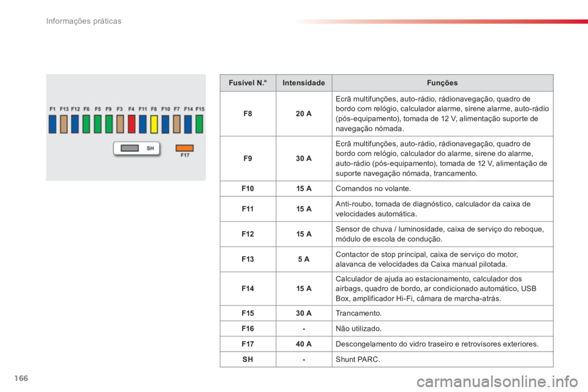
Task: Select the yellow F8 fuse in the diagram
Action: (154, 124)
